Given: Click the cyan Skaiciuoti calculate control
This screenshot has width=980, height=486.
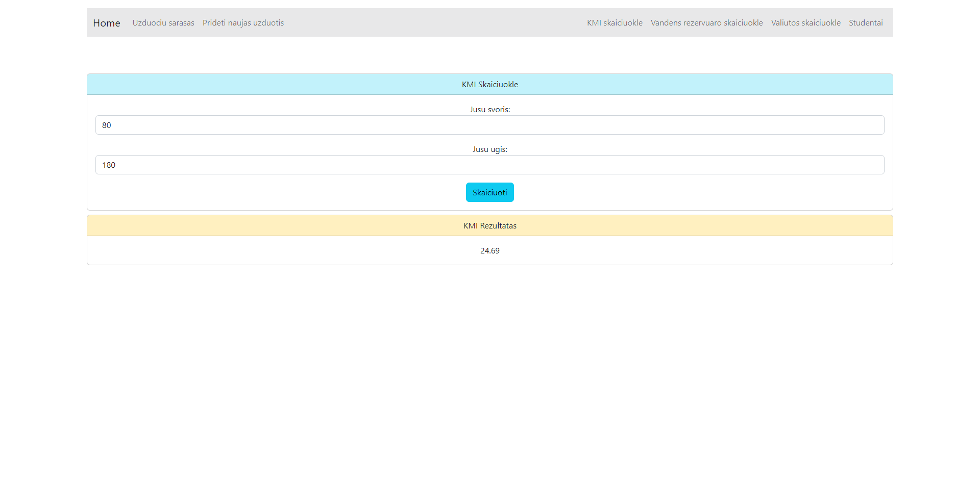Looking at the screenshot, I should (489, 192).
